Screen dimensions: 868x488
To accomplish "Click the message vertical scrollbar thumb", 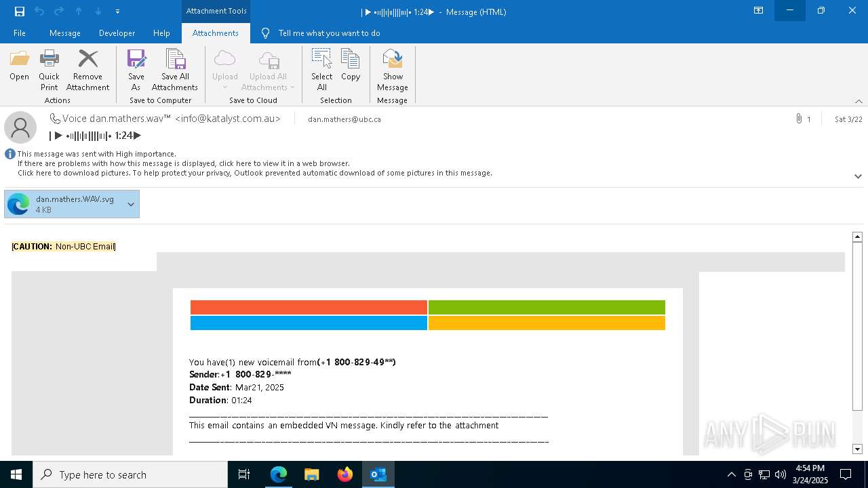I will tap(857, 327).
